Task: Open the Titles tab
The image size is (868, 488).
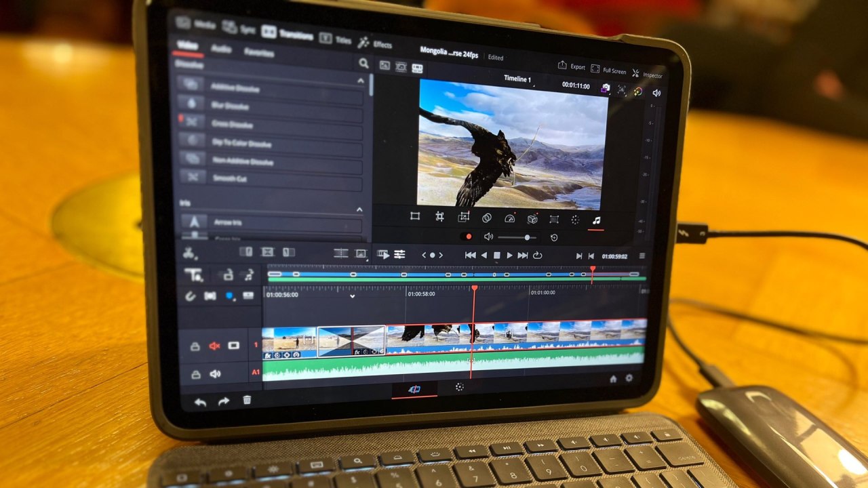Action: coord(335,39)
